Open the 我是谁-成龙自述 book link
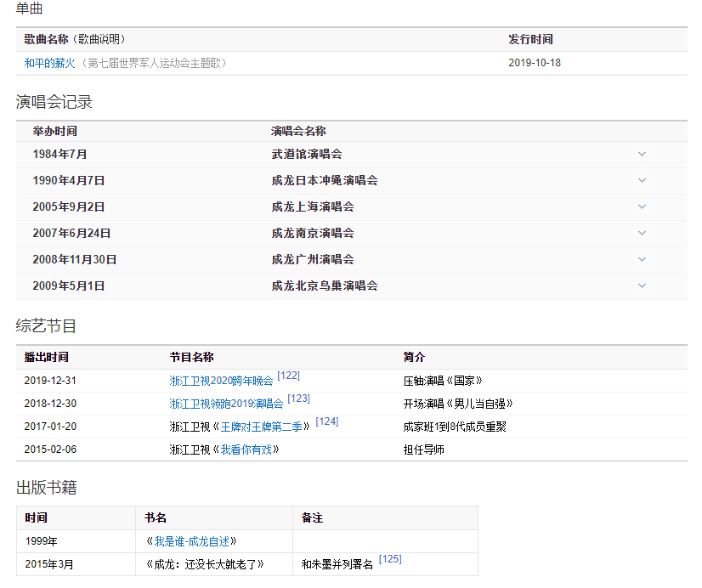The width and height of the screenshot is (702, 588). (191, 541)
